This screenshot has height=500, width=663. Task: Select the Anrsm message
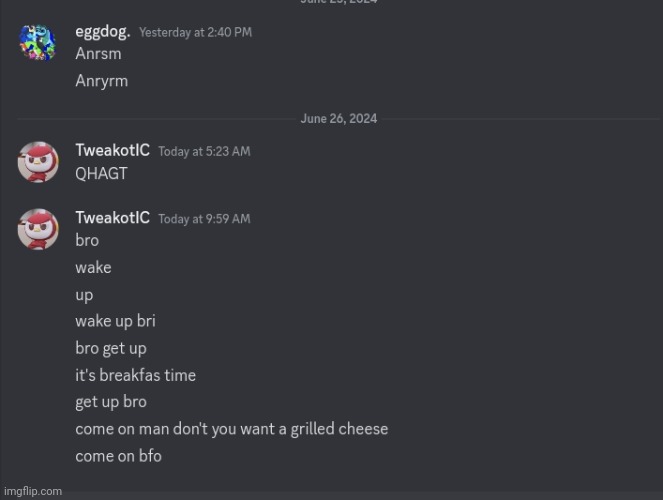click(x=96, y=54)
